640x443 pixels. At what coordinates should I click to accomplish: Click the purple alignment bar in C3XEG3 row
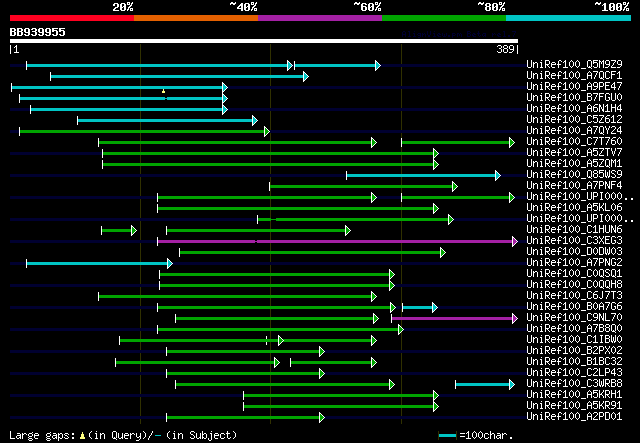click(338, 241)
